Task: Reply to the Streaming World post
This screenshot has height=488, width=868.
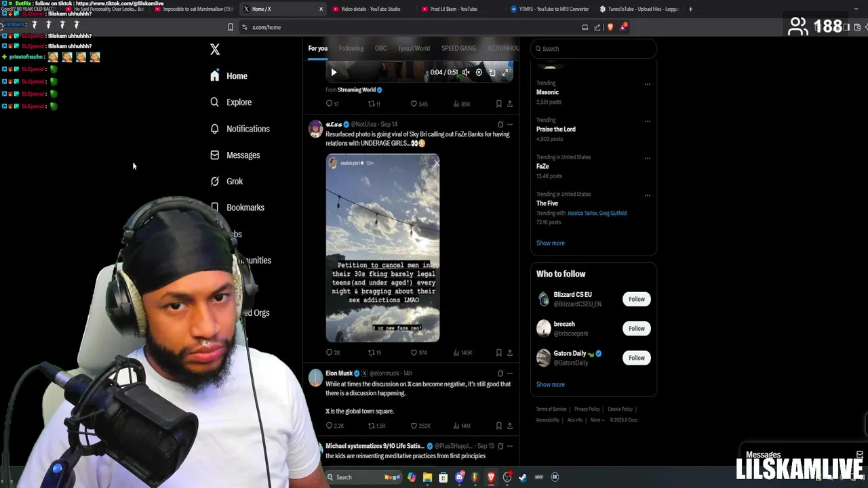Action: pos(332,104)
